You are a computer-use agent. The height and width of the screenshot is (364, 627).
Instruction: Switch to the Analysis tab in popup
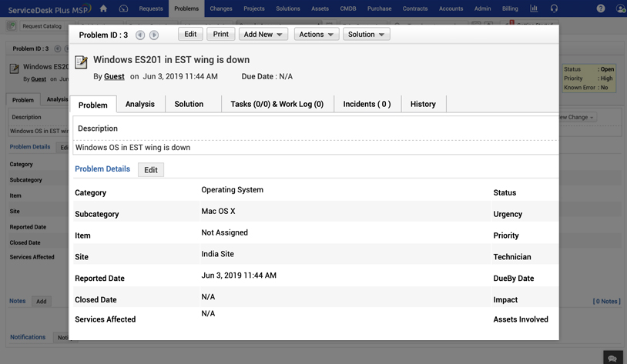coord(140,104)
